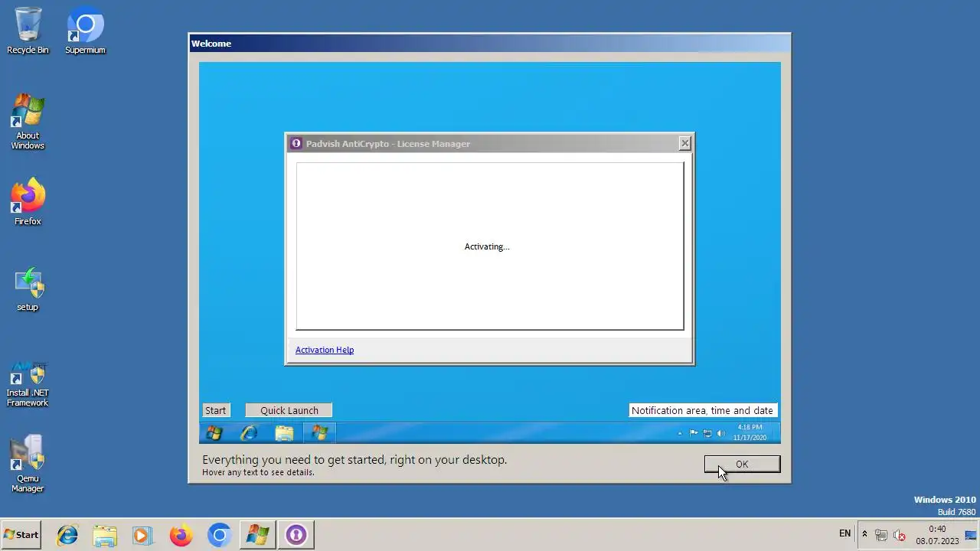The width and height of the screenshot is (980, 551).
Task: Click the folder icon in preview taskbar
Action: click(x=284, y=434)
